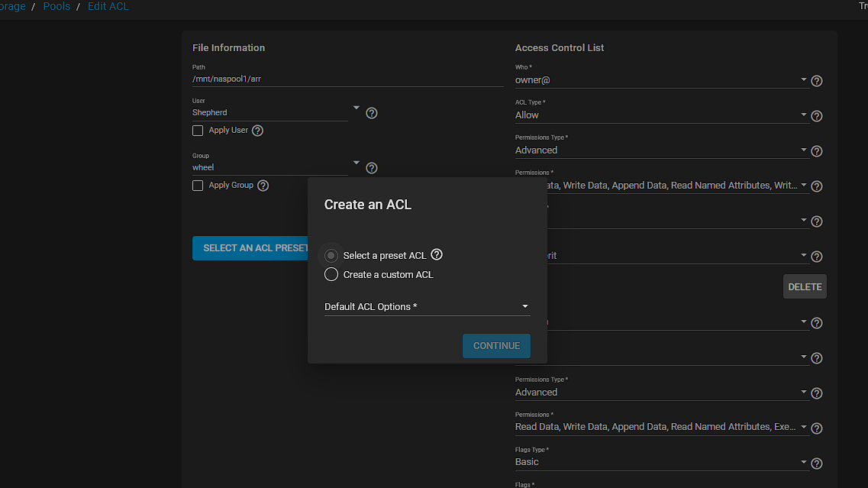The image size is (868, 488).
Task: Click help icon beside Apply Group checkbox
Action: click(263, 186)
